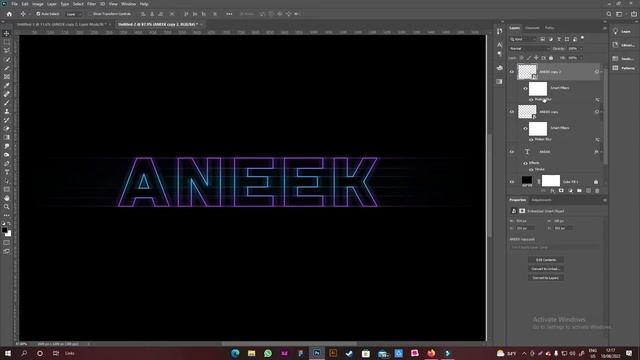Screen dimensions: 640x360
Task: Select the Hand tool
Action: click(x=7, y=198)
